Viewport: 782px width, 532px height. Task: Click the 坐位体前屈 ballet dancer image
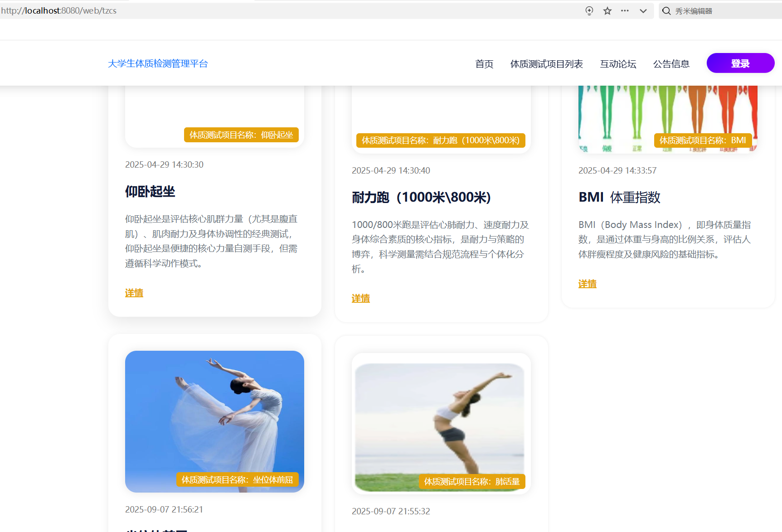point(214,417)
